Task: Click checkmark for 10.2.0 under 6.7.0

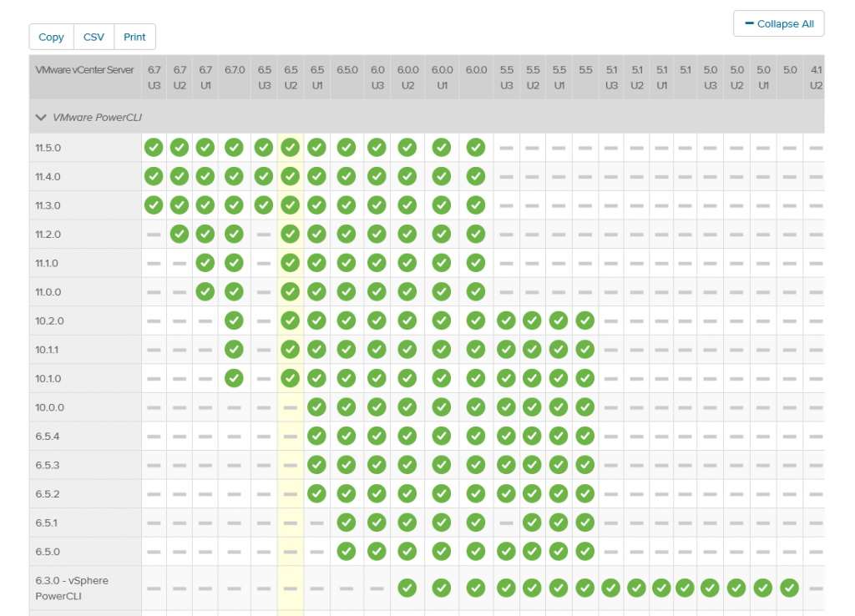Action: tap(234, 321)
